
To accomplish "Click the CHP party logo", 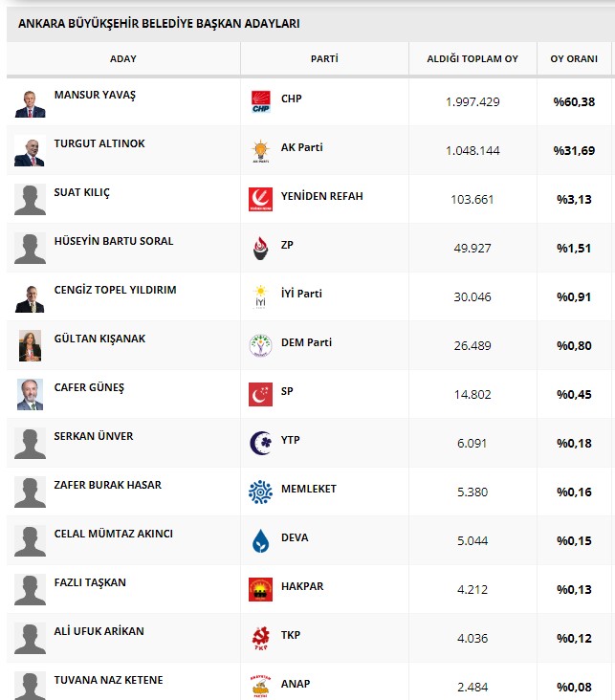I will [260, 101].
